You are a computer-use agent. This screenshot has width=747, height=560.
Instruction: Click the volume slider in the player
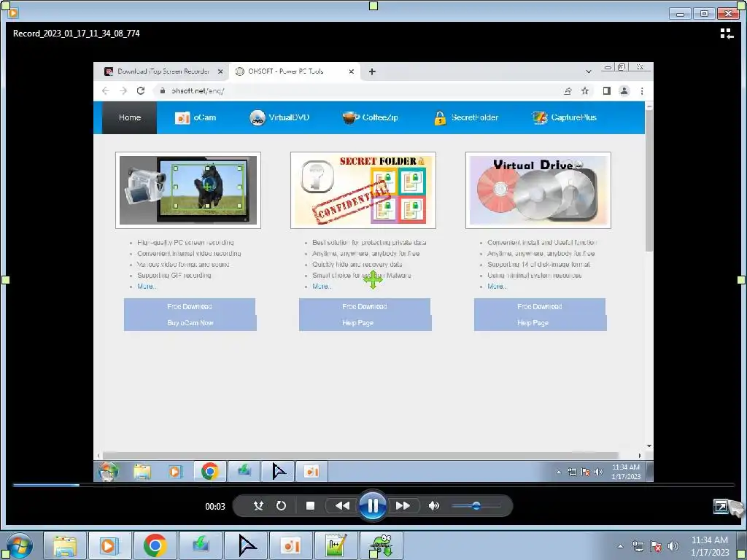476,506
